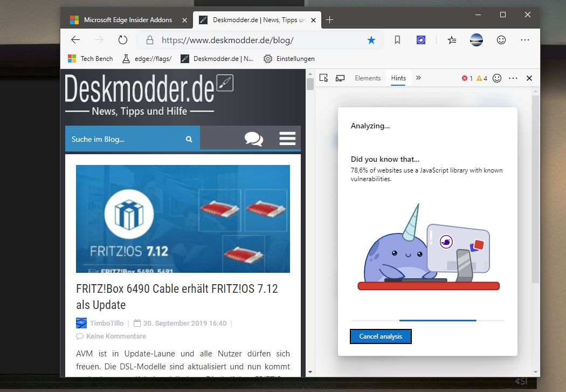Click the blue favorite star in address bar
The width and height of the screenshot is (566, 392).
point(371,40)
